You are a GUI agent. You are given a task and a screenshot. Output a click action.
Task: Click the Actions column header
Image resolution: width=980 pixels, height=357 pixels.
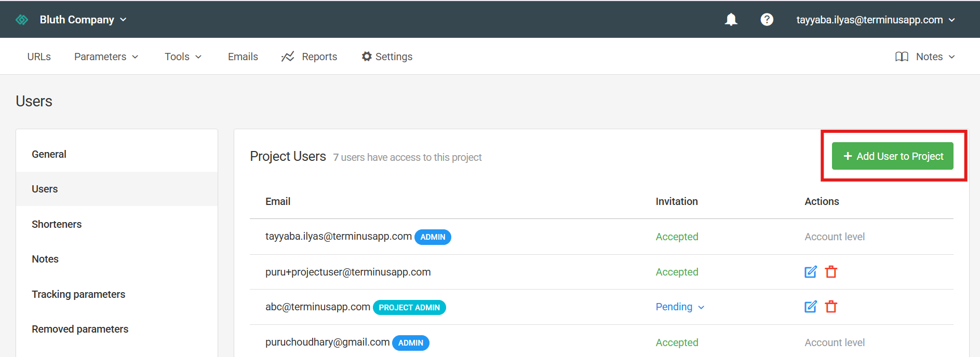pyautogui.click(x=822, y=201)
